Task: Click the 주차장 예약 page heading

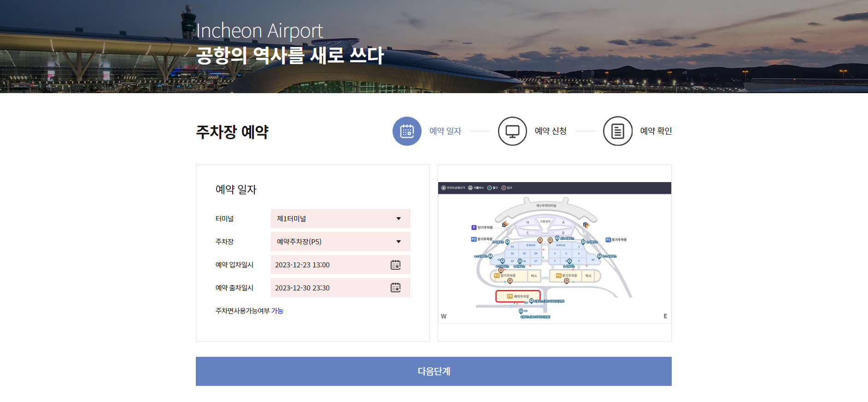Action: point(232,132)
